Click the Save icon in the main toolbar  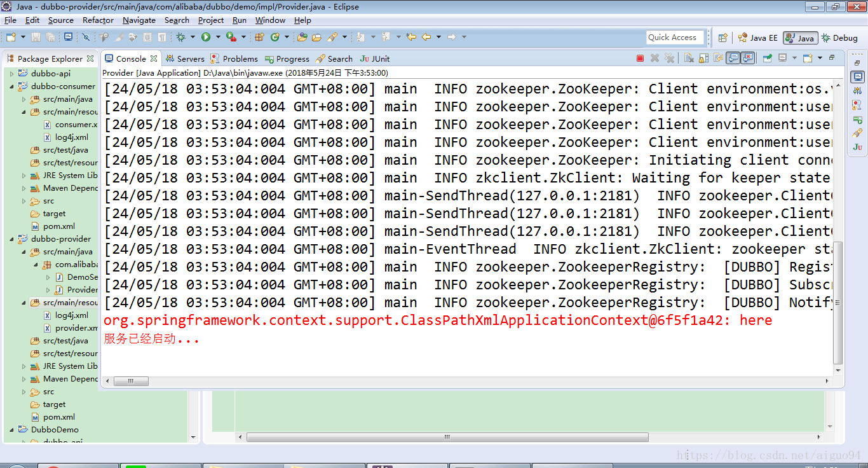[36, 38]
